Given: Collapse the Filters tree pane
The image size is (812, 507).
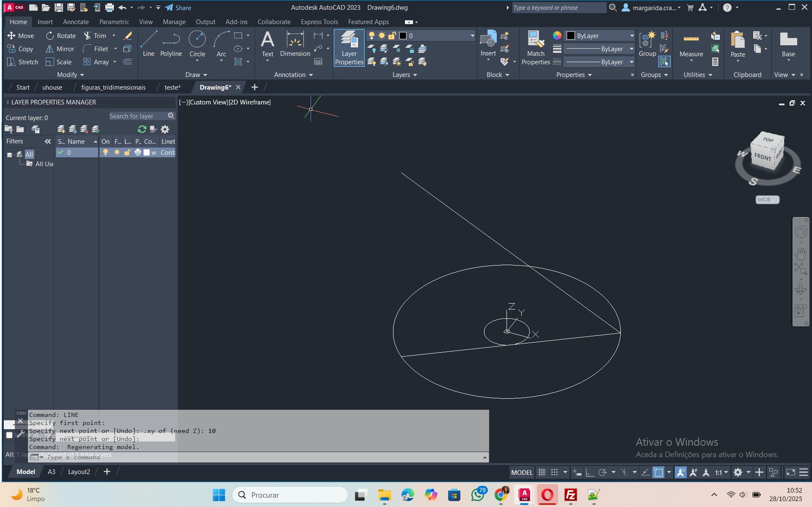Looking at the screenshot, I should point(47,141).
